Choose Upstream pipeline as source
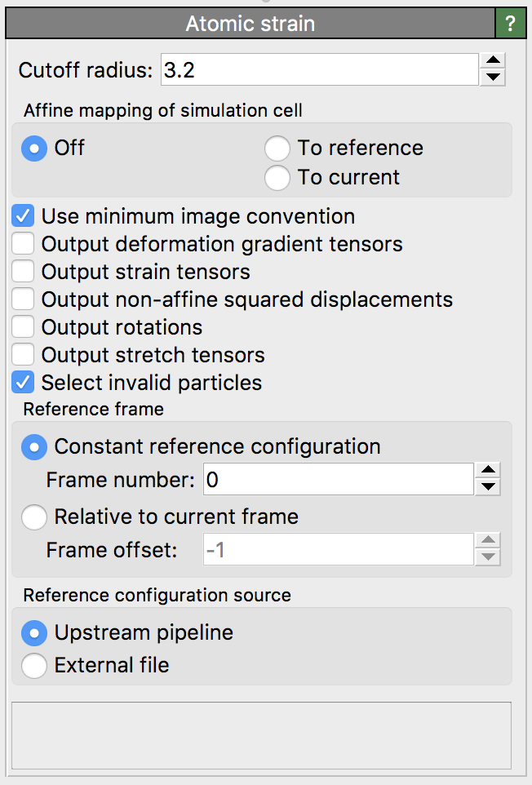 coord(34,632)
